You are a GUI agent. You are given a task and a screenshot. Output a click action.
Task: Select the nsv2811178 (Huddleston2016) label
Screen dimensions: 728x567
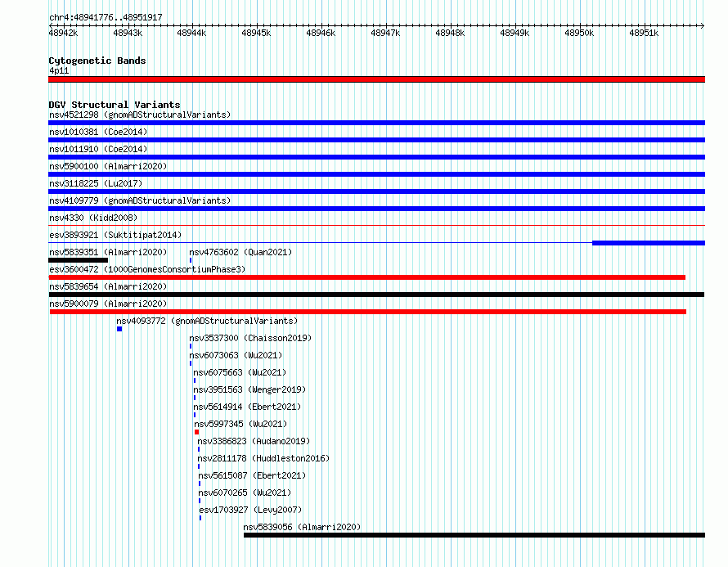coord(263,458)
